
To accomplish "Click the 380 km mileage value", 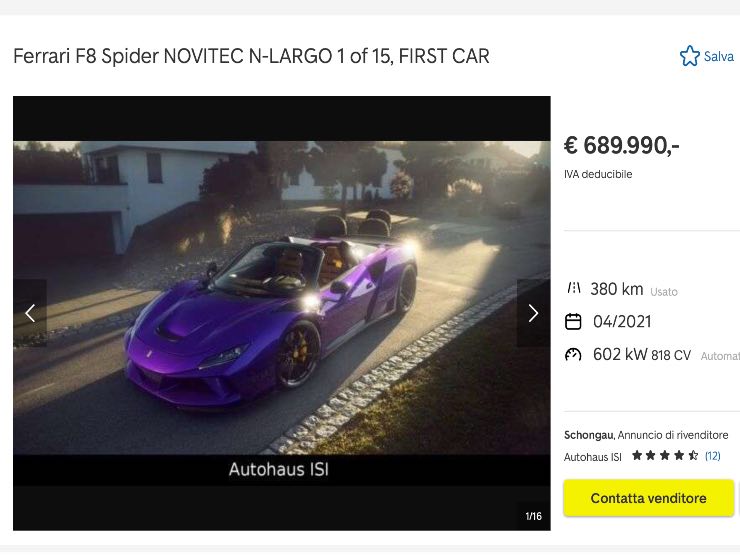I will [617, 289].
